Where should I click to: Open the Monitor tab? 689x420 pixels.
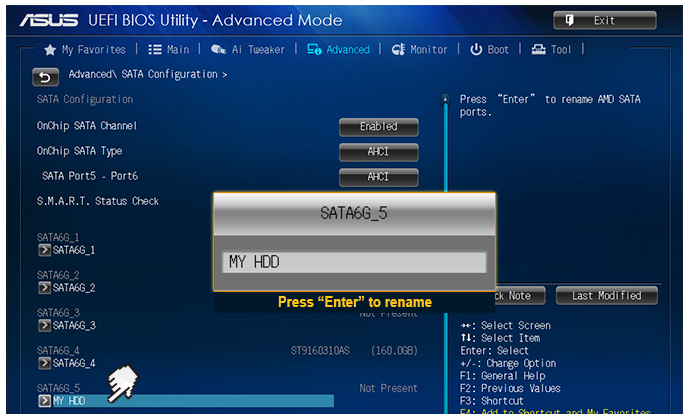[x=419, y=49]
